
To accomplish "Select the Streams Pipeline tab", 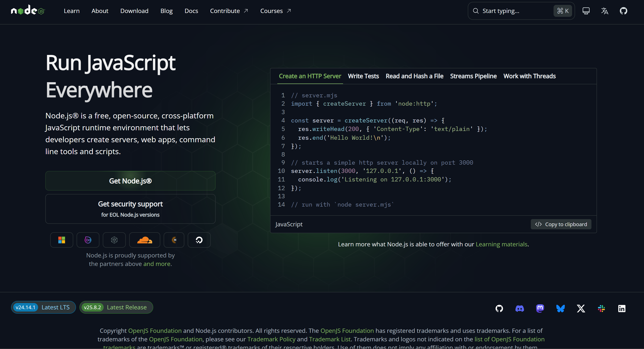I will (473, 76).
